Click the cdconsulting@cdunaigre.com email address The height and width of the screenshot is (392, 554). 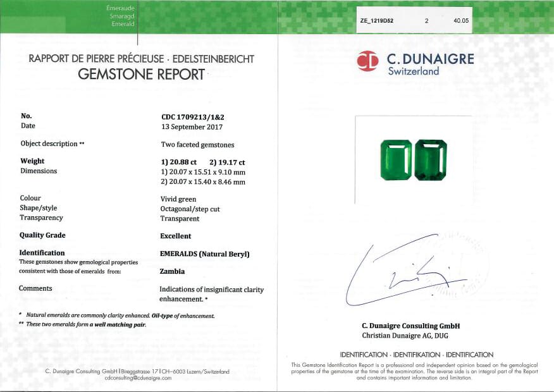point(138,378)
